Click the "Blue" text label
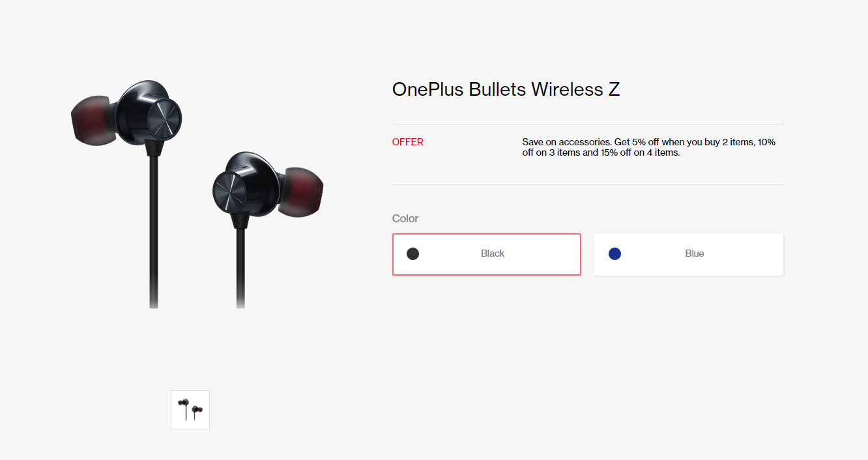This screenshot has width=868, height=460. (x=695, y=253)
